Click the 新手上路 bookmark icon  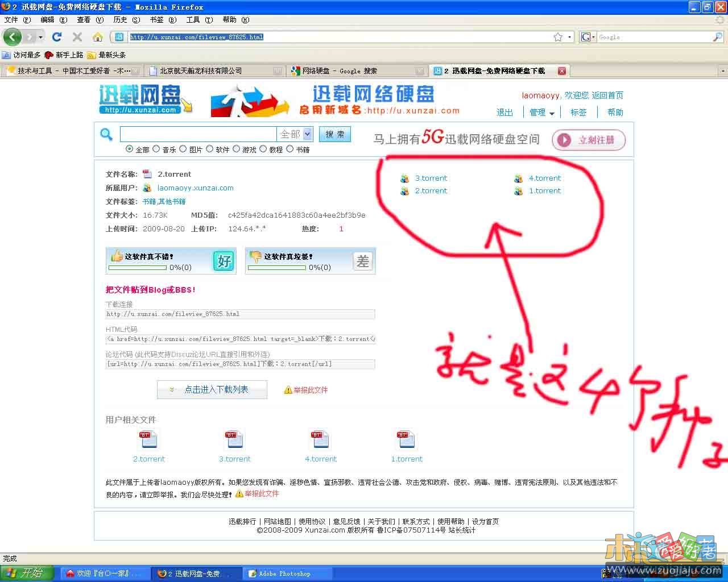coord(49,55)
